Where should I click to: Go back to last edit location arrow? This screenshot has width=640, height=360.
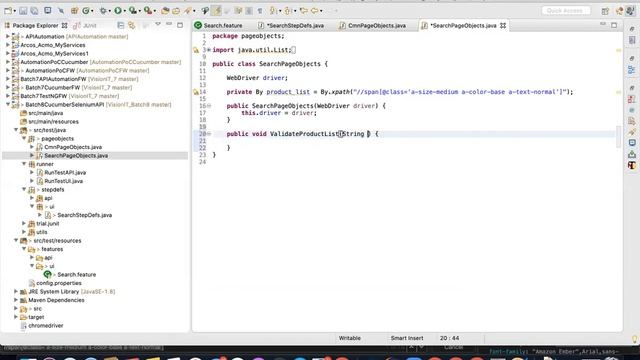click(303, 11)
